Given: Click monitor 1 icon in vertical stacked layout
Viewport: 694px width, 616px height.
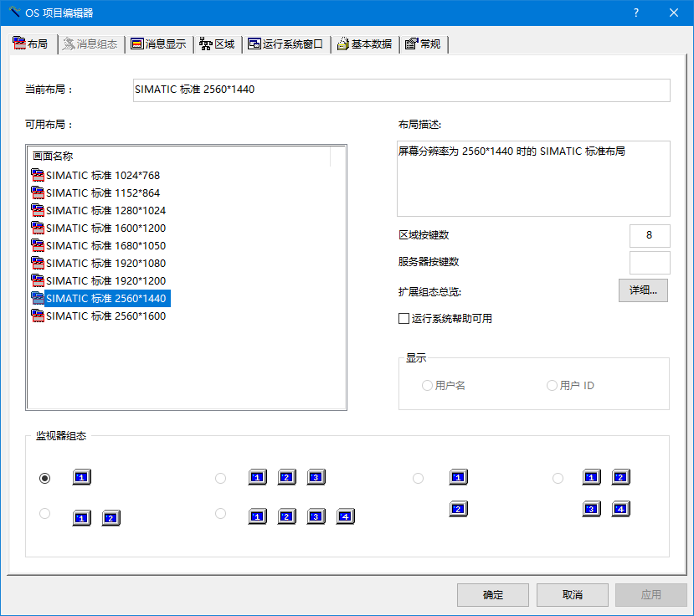Looking at the screenshot, I should (458, 477).
